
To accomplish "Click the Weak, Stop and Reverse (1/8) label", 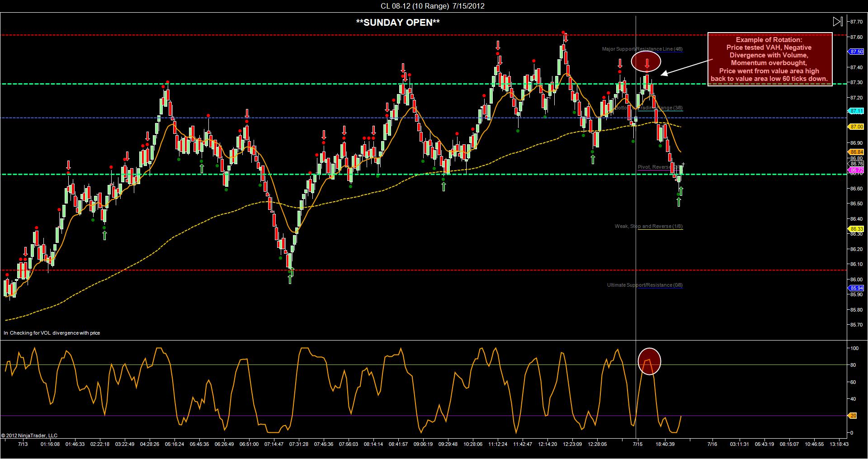I will click(x=649, y=226).
